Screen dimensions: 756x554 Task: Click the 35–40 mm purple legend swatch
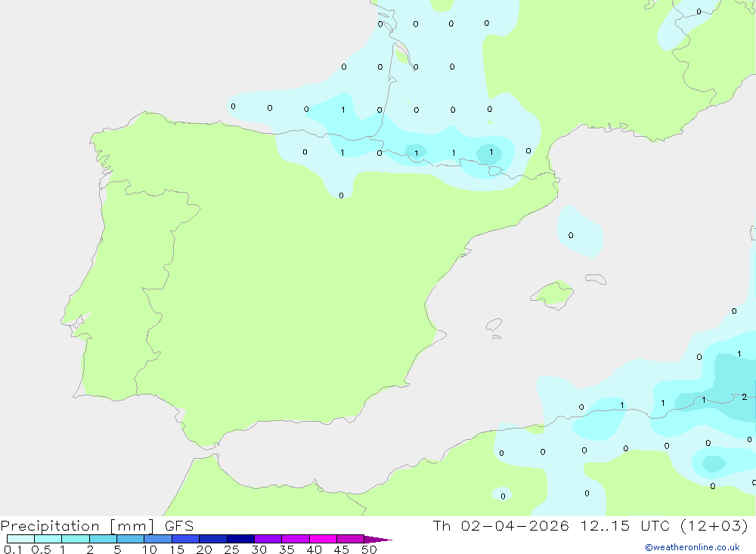[296, 539]
